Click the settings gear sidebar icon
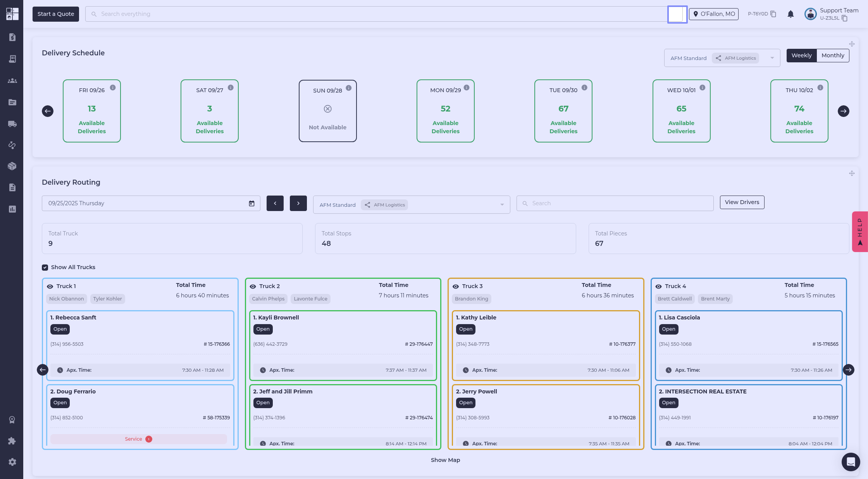 point(12,462)
